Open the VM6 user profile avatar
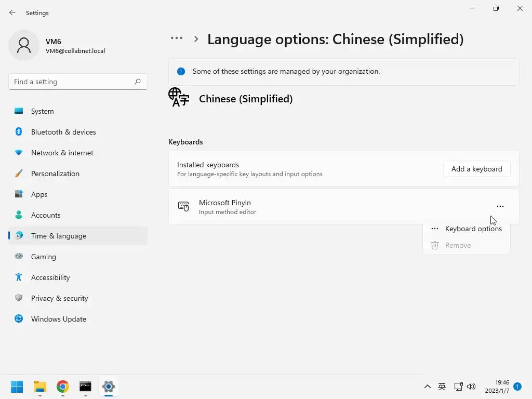Screen dimensions: 532x399 coord(24,45)
